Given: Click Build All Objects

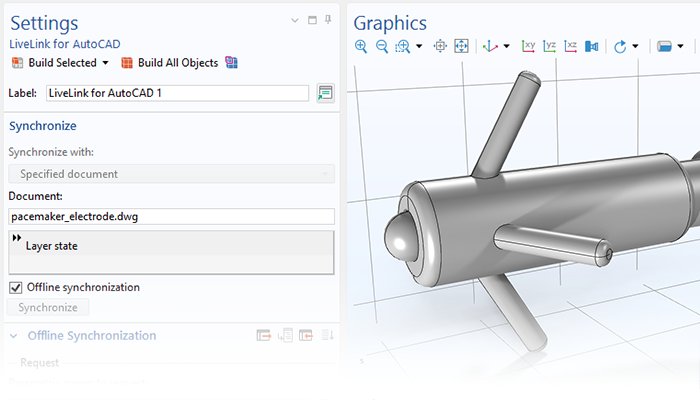Looking at the screenshot, I should (x=170, y=63).
